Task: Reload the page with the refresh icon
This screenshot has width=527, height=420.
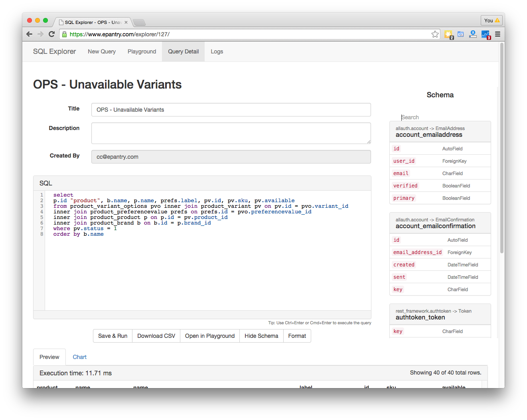Action: 51,34
